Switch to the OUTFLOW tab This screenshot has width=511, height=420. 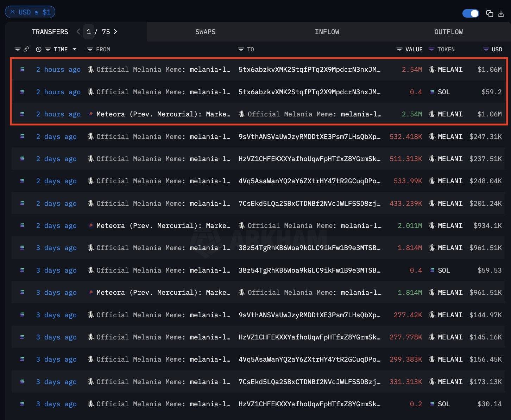[x=448, y=32]
